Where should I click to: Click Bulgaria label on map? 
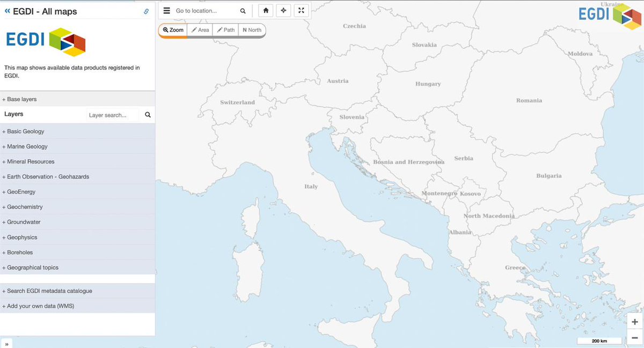549,175
